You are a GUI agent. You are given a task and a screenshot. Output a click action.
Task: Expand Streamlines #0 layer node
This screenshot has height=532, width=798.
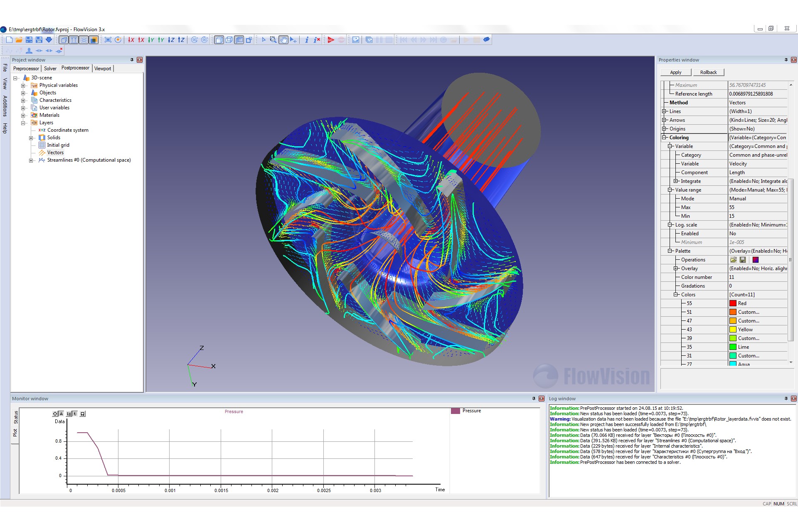pos(31,160)
